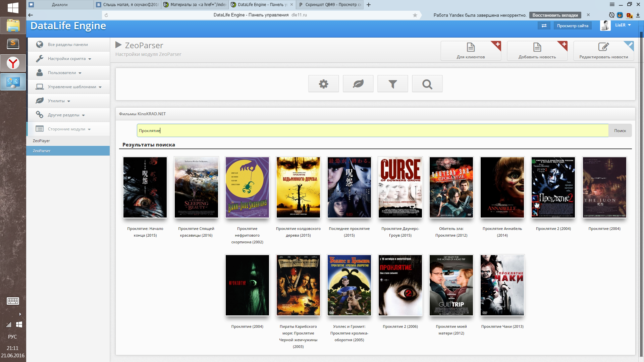644x362 pixels.
Task: Open the DataLife Engine logo link
Action: point(68,26)
